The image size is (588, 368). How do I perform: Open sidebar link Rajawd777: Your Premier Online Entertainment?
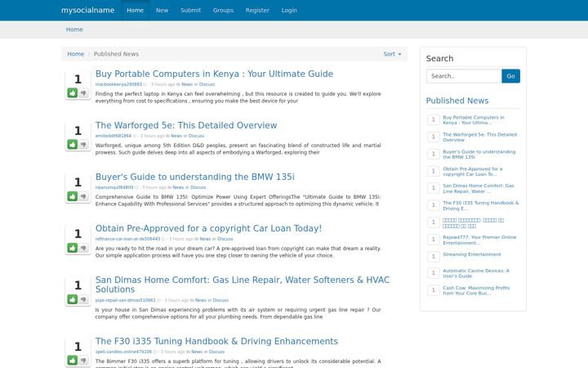pos(479,240)
